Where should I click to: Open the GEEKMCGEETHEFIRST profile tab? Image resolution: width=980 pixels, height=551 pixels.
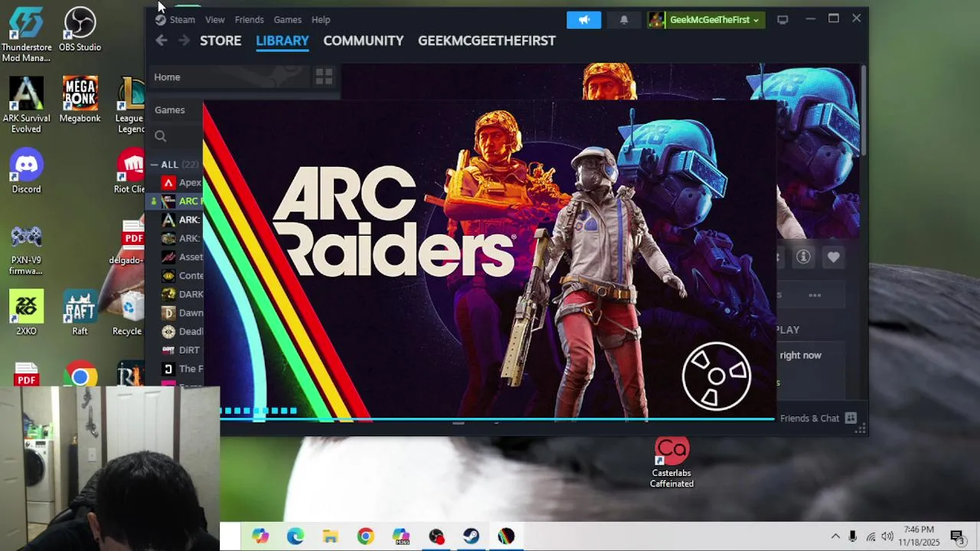pyautogui.click(x=487, y=41)
